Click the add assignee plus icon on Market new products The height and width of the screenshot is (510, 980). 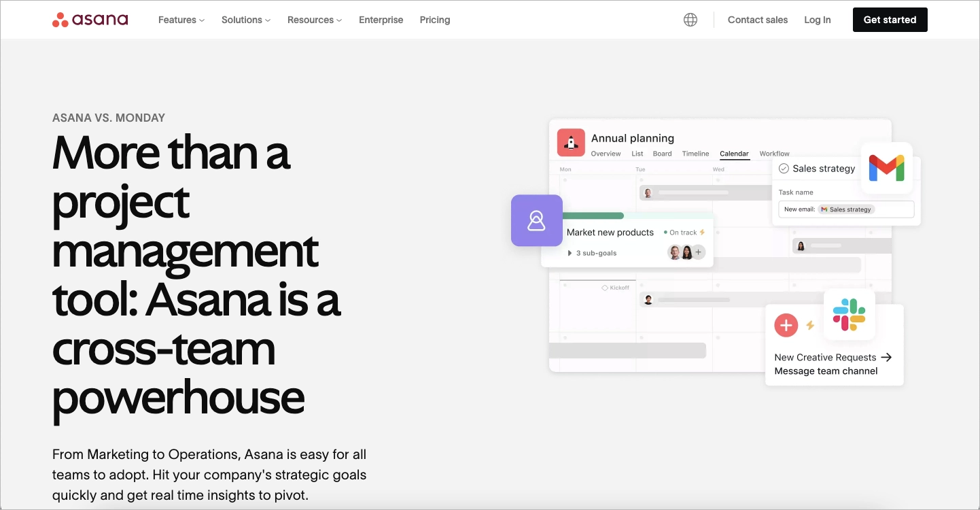(698, 252)
